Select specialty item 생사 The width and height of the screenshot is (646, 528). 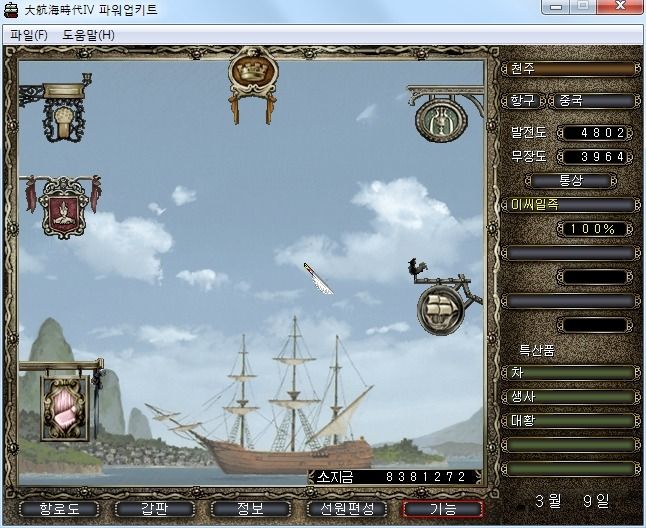point(571,397)
